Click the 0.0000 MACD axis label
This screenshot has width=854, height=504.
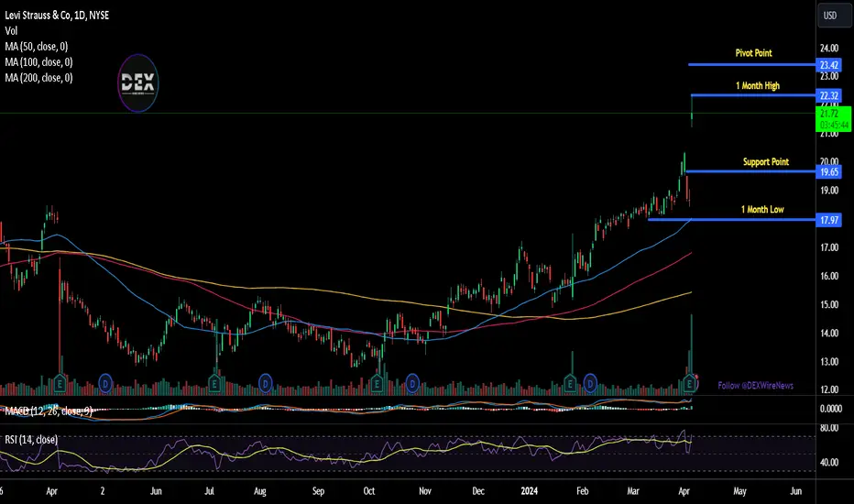click(830, 409)
